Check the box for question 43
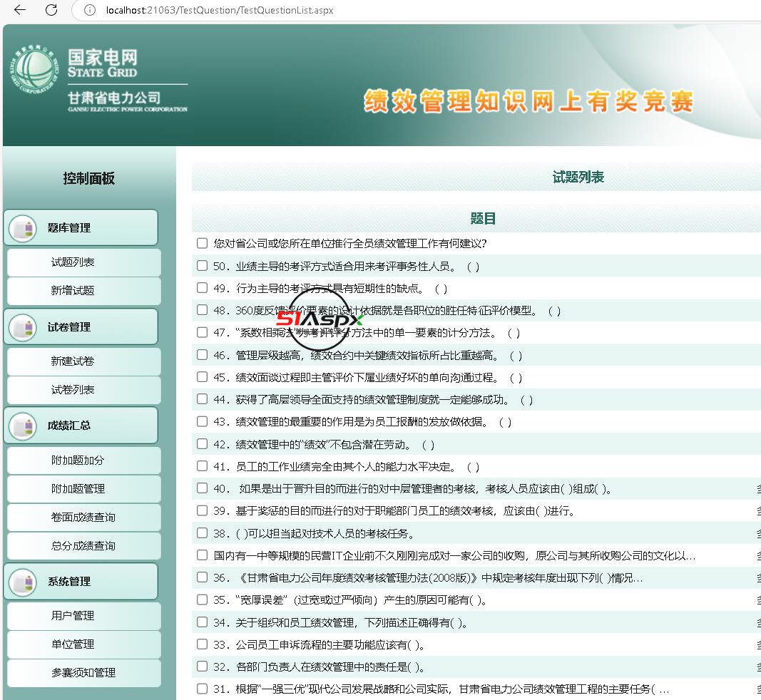The width and height of the screenshot is (761, 700). pos(202,421)
